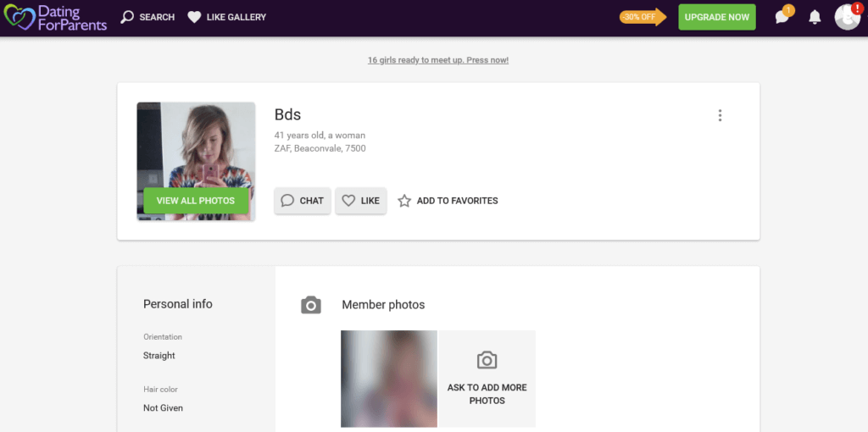Open the chat messages icon with badge
Viewport: 868px width, 432px height.
[782, 17]
